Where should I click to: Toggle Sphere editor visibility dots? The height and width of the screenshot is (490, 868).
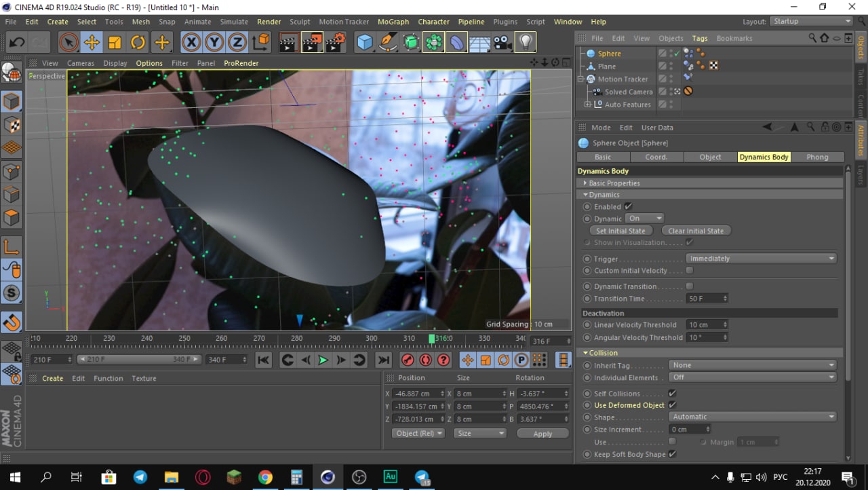(671, 53)
